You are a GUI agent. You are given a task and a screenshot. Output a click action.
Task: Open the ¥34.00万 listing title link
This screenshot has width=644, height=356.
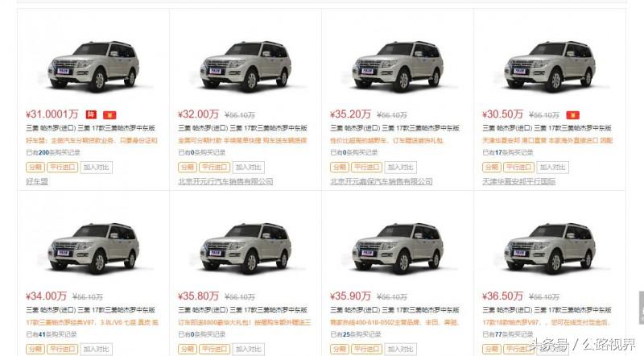[x=91, y=309]
